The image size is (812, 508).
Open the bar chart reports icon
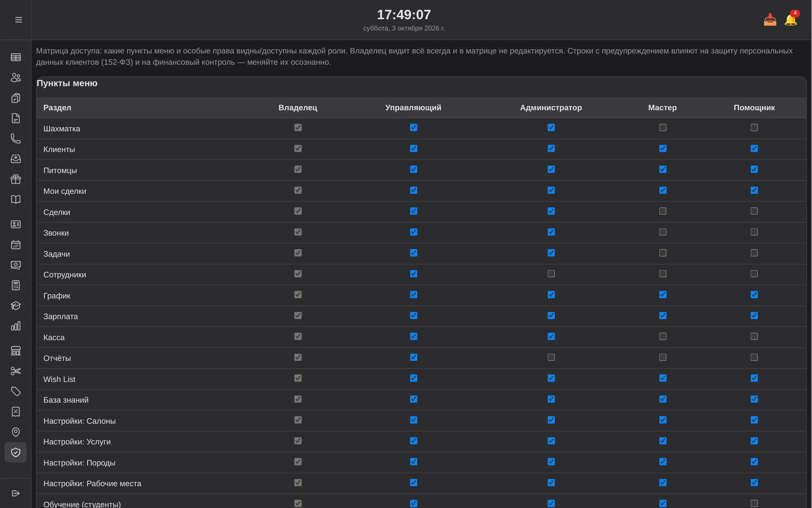(15, 326)
